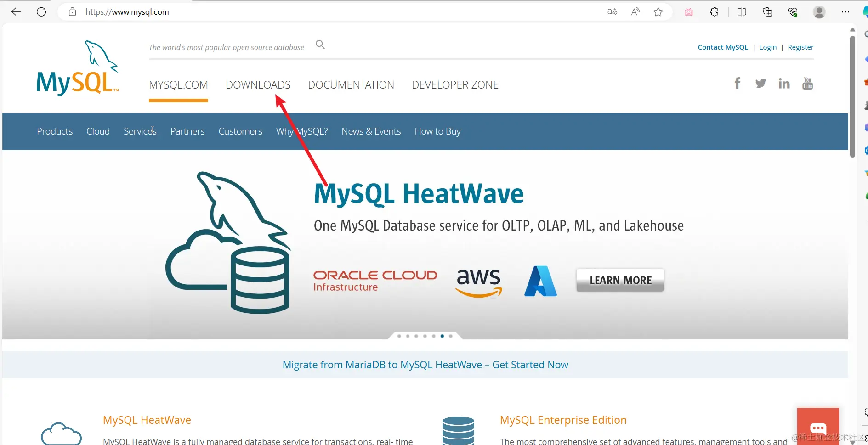Open the Why MySQL? menu
Image resolution: width=868 pixels, height=445 pixels.
coord(302,131)
